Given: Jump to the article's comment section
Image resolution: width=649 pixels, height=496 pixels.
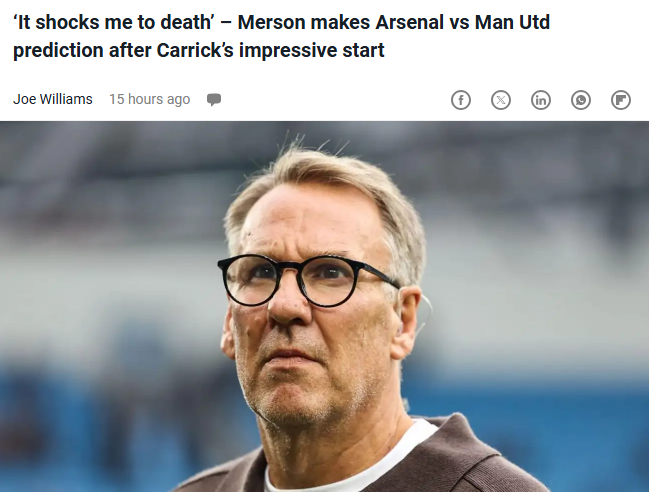Looking at the screenshot, I should tap(214, 100).
